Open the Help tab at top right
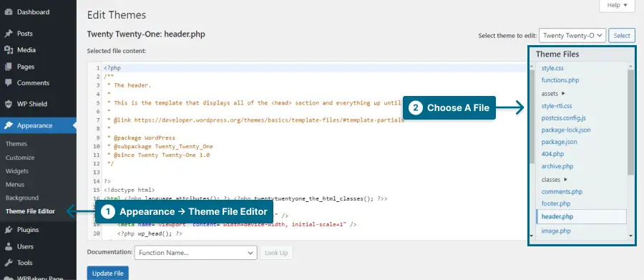The height and width of the screenshot is (280, 644). [617, 5]
